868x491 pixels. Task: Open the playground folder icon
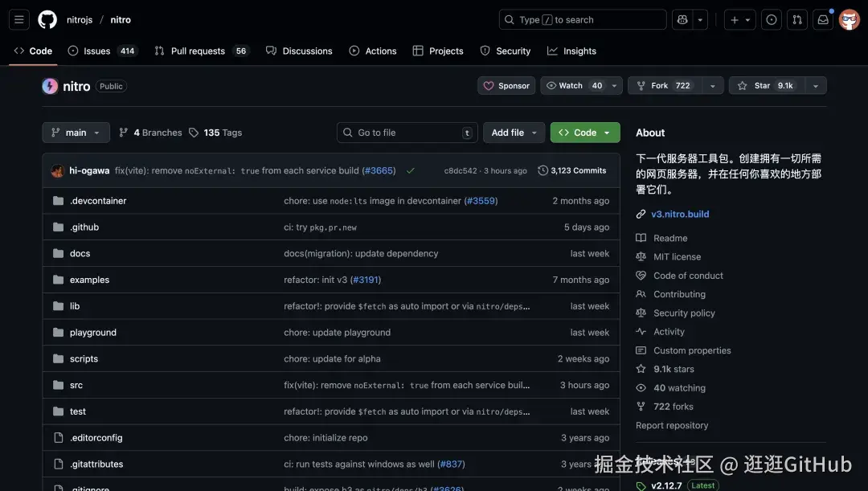(x=58, y=332)
